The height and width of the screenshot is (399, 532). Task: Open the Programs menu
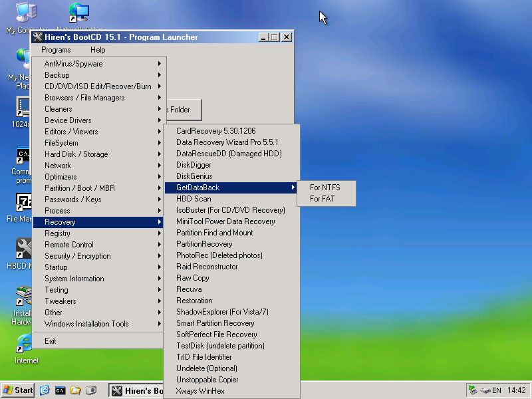pyautogui.click(x=56, y=50)
